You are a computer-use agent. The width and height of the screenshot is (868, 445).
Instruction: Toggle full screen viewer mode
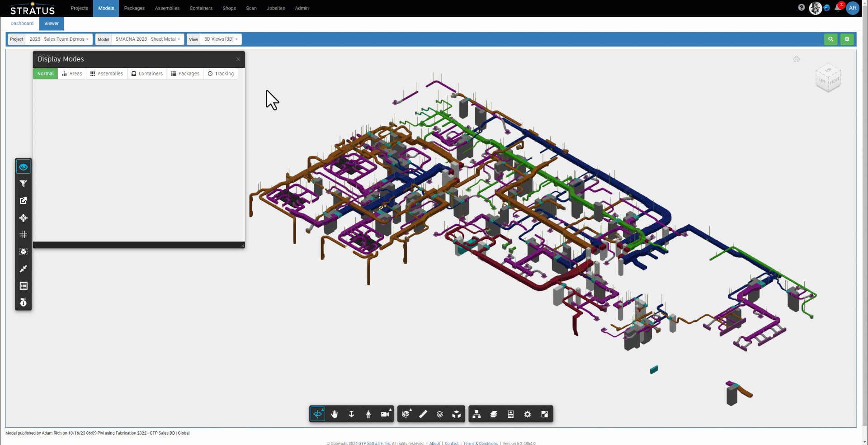click(544, 414)
